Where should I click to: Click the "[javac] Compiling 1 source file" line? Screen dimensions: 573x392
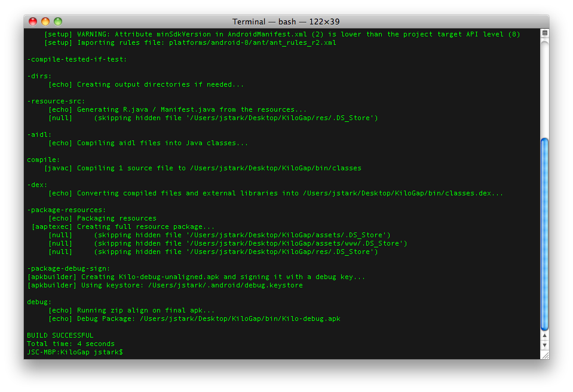click(203, 169)
